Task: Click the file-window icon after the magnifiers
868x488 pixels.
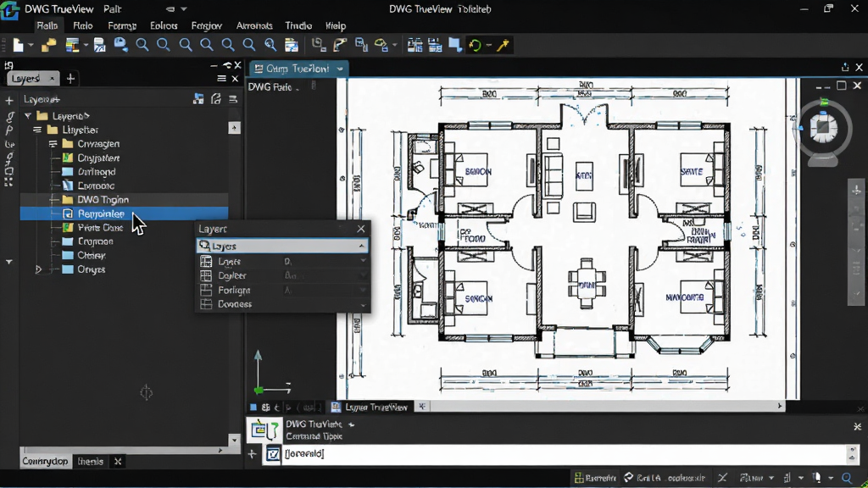Action: click(292, 45)
